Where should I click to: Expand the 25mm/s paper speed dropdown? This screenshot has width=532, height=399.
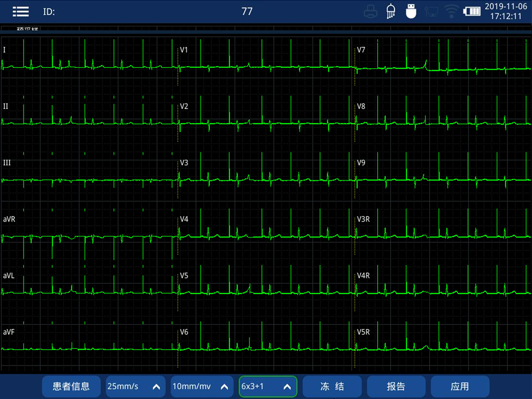(135, 386)
